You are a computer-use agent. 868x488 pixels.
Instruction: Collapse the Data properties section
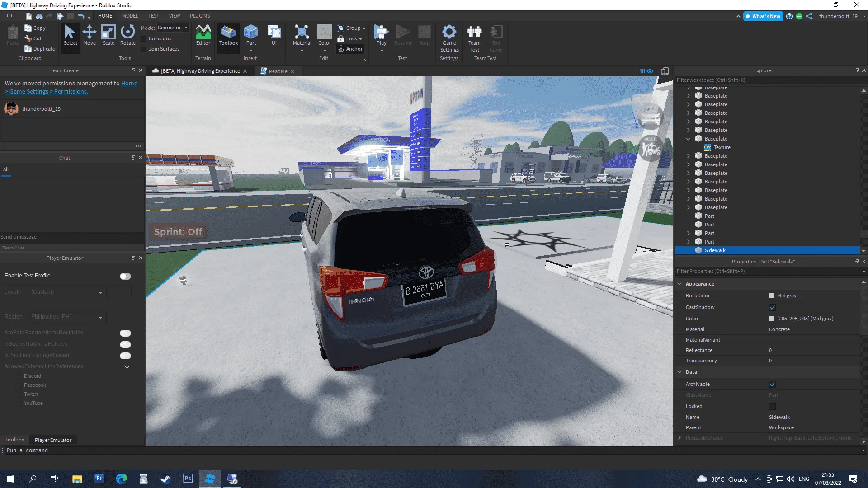pos(679,372)
